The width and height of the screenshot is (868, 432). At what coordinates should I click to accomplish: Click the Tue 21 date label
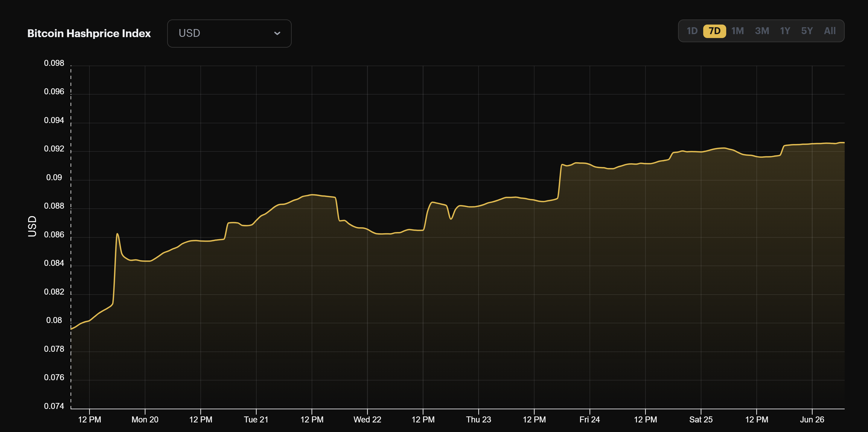coord(256,419)
